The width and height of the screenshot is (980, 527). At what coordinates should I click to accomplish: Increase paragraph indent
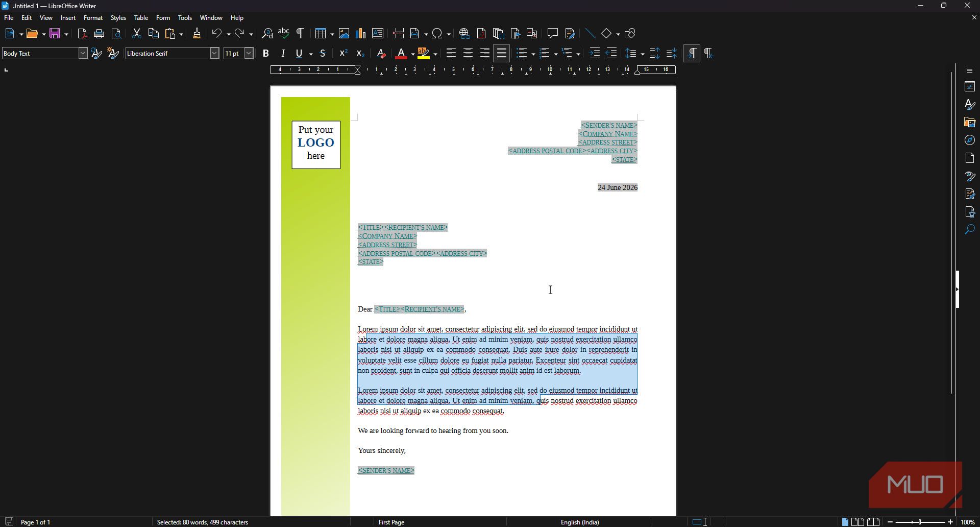pos(594,54)
